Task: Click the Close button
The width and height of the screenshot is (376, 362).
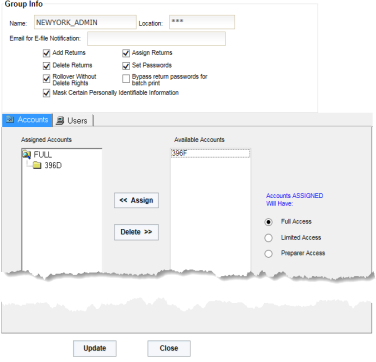Action: (x=169, y=348)
